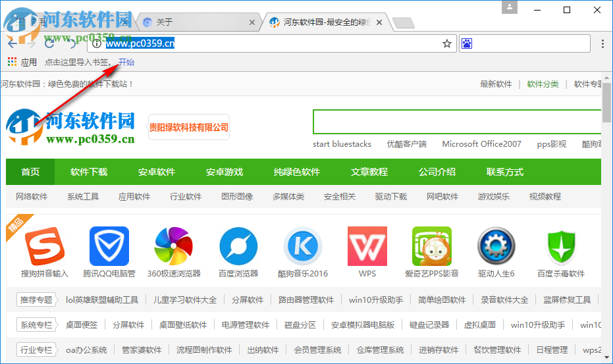The image size is (613, 364).
Task: Open a new tab button
Action: point(404,23)
